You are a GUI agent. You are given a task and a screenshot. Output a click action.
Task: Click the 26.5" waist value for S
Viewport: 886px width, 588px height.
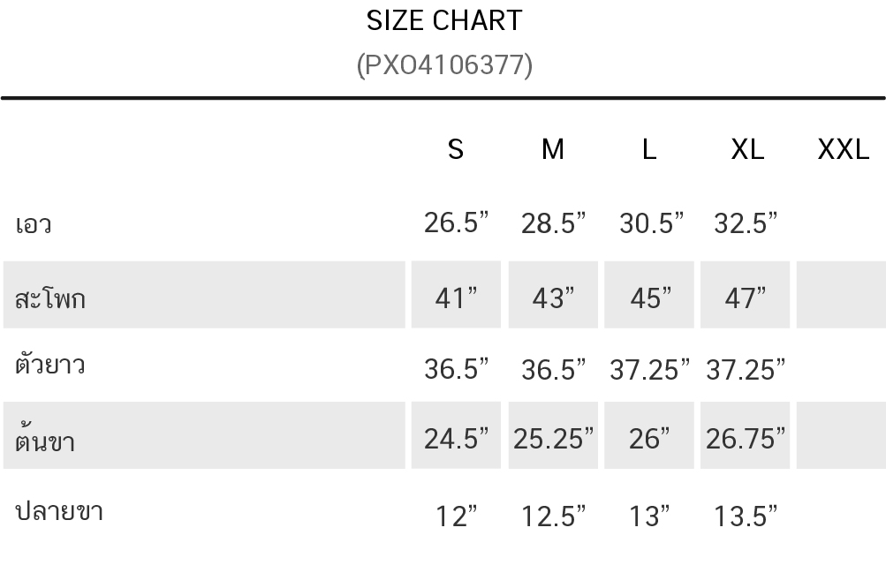click(x=456, y=223)
